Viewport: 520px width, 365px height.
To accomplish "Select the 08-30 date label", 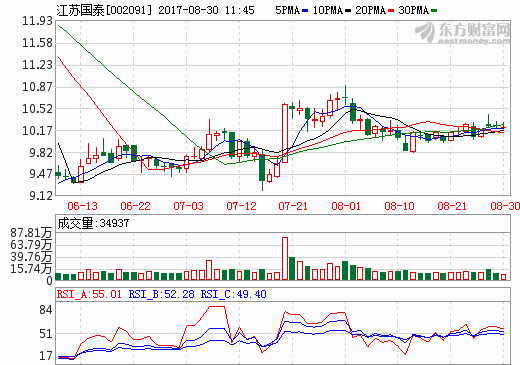I will [505, 206].
